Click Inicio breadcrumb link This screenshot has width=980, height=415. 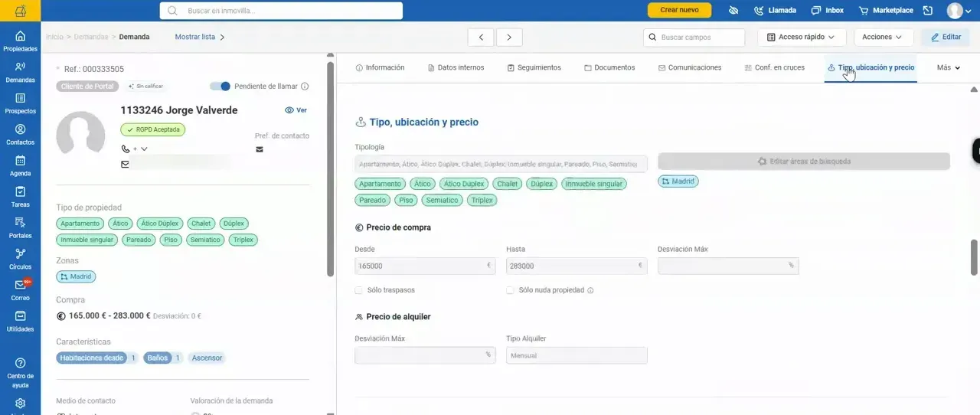pos(54,37)
